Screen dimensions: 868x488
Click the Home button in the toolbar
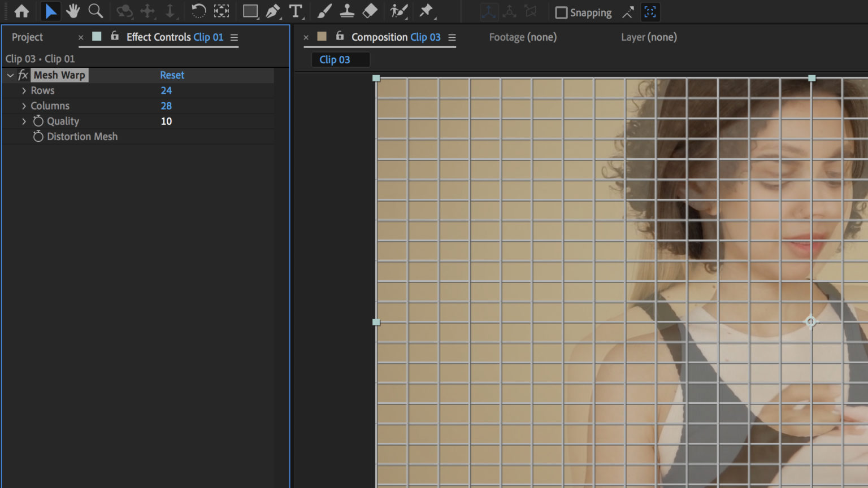(x=21, y=11)
